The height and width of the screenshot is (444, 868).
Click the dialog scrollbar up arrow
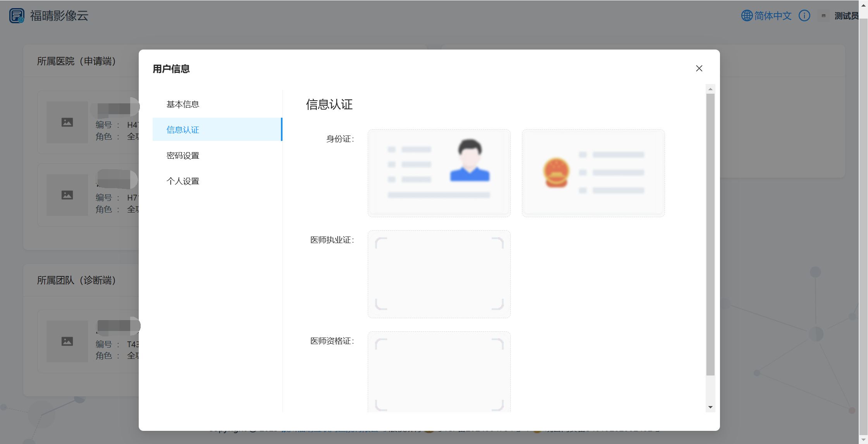(x=710, y=89)
